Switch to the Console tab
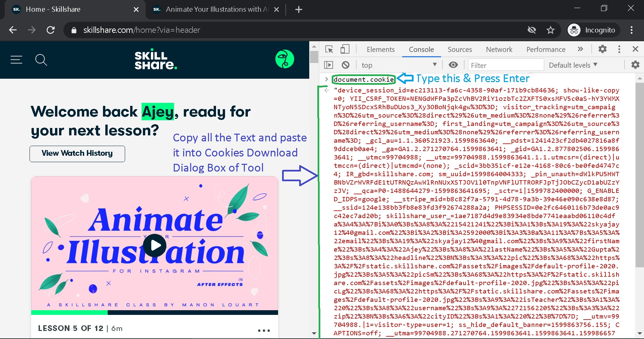The image size is (644, 339). (x=421, y=50)
